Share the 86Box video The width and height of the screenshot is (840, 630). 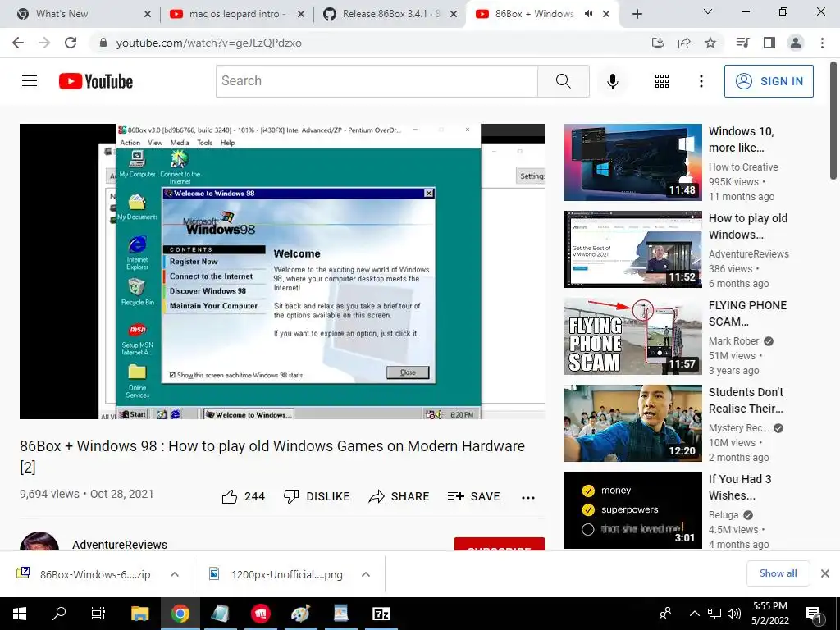point(399,496)
